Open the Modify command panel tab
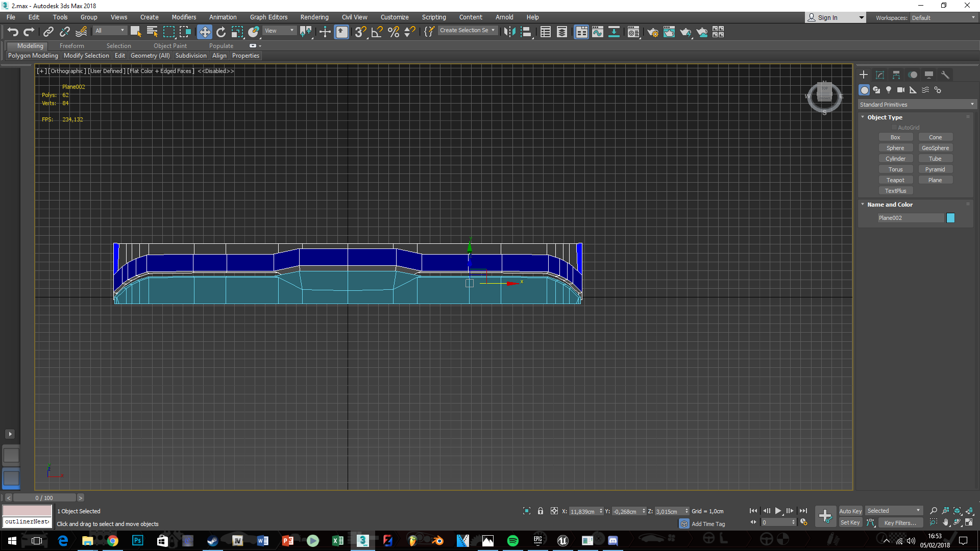 tap(880, 75)
